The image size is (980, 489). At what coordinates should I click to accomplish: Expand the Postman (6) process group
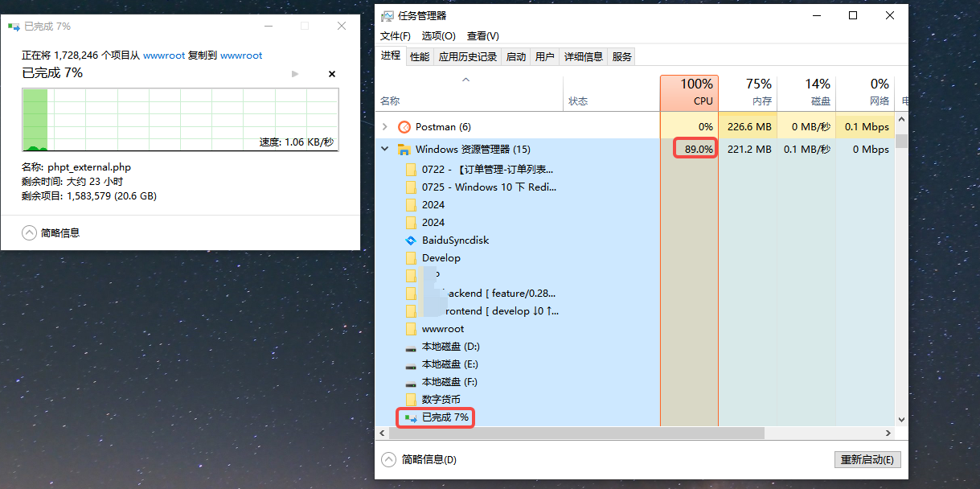pos(384,127)
